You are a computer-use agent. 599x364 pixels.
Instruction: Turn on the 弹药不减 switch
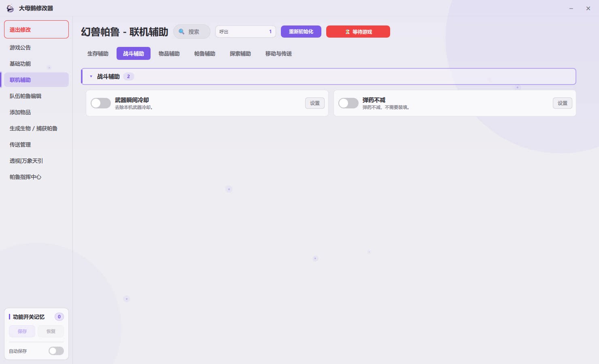348,103
